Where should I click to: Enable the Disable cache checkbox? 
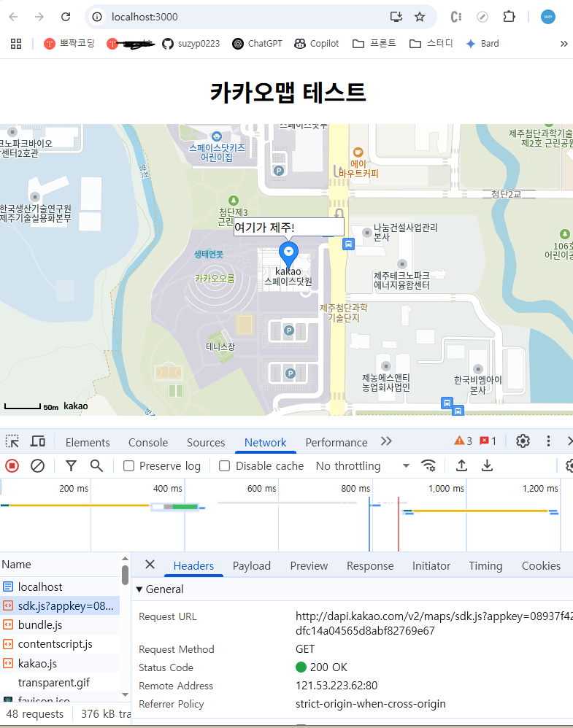point(225,465)
